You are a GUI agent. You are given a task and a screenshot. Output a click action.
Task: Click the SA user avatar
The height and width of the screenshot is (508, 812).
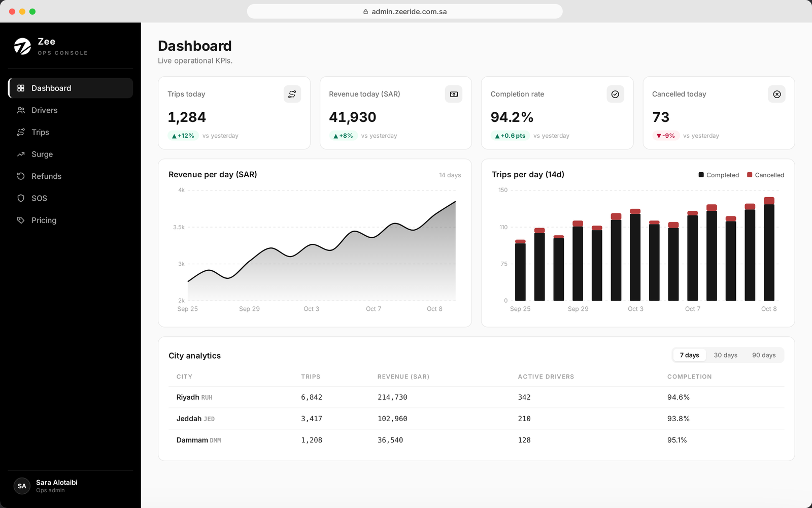pyautogui.click(x=22, y=486)
